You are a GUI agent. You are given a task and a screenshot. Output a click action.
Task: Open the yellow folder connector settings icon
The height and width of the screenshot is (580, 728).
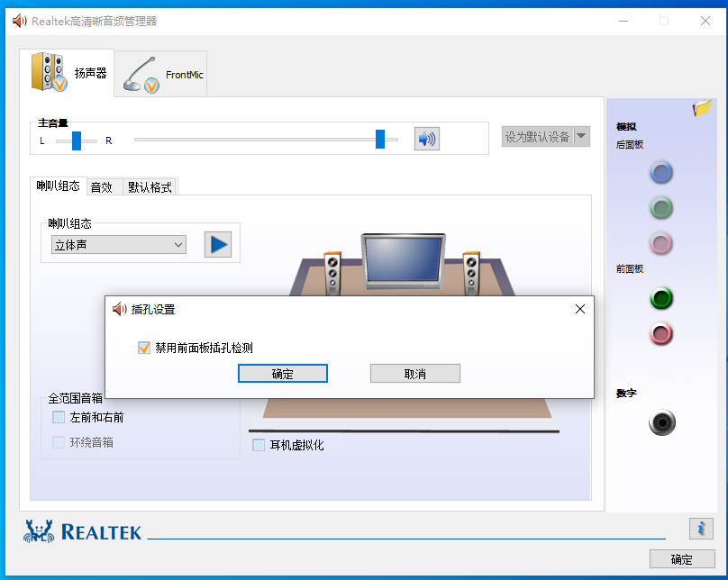[x=702, y=109]
